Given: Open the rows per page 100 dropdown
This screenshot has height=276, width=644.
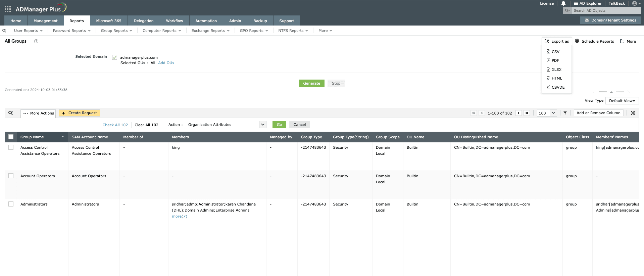Looking at the screenshot, I should (x=547, y=113).
